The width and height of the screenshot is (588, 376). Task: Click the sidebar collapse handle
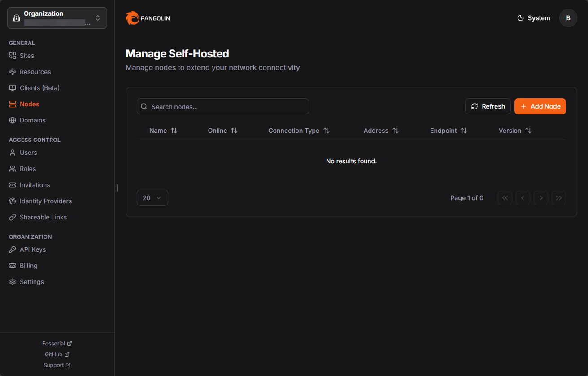point(117,188)
